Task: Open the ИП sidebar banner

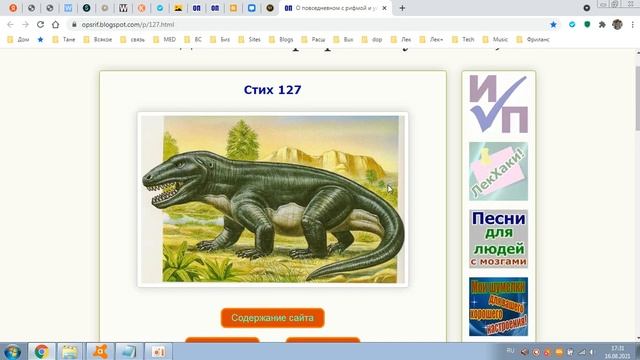Action: click(498, 104)
